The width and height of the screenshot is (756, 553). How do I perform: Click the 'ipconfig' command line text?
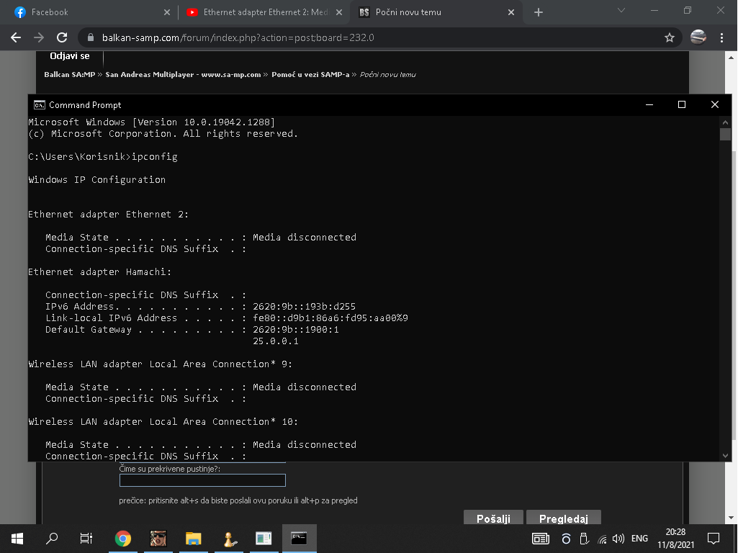click(155, 157)
